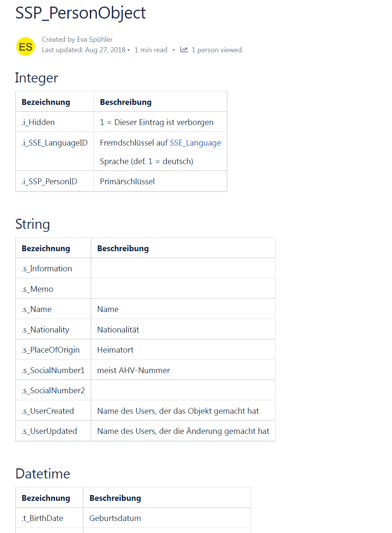392x533 pixels.
Task: Click the .s_Information table cell
Action: point(47,269)
